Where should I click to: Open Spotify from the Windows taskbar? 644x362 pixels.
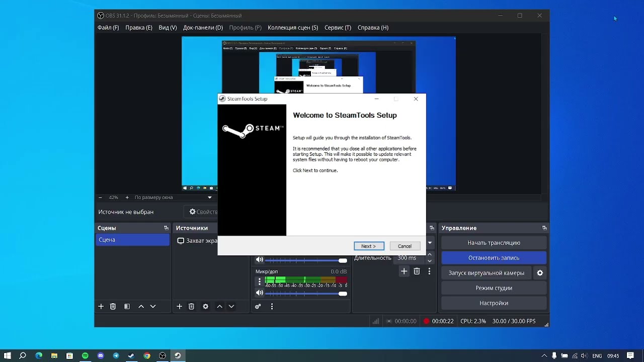coord(85,355)
